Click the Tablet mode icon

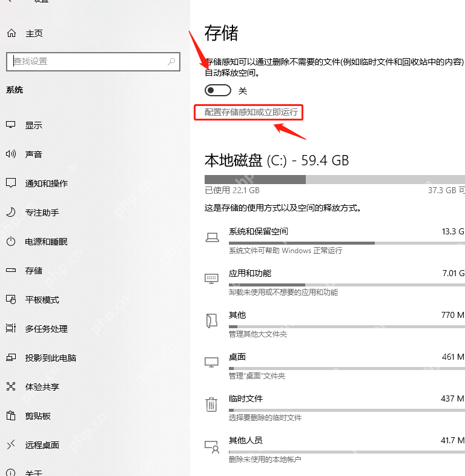pos(11,299)
